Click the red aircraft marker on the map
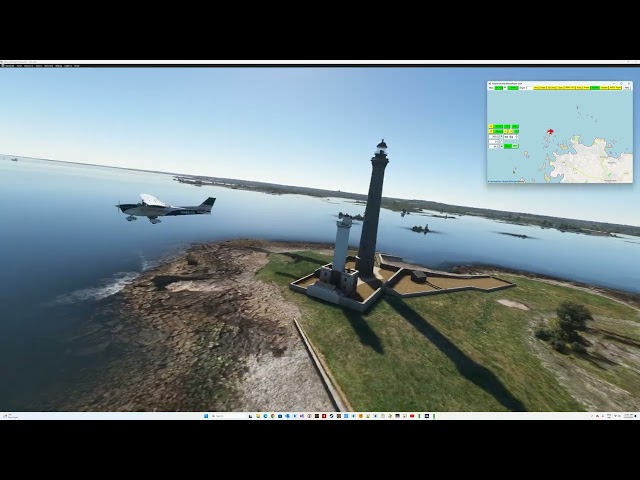Viewport: 640px width, 480px height. coord(550,131)
